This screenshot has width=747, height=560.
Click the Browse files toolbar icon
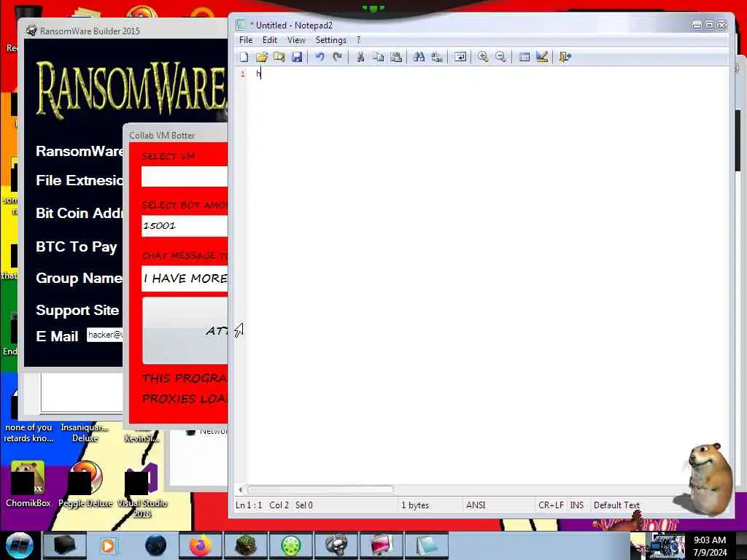coord(279,57)
